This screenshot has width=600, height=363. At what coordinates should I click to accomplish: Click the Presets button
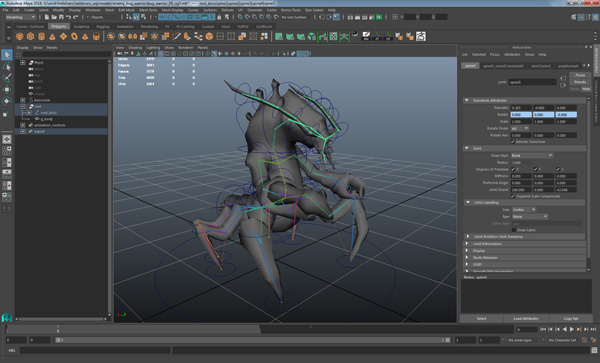coord(580,82)
